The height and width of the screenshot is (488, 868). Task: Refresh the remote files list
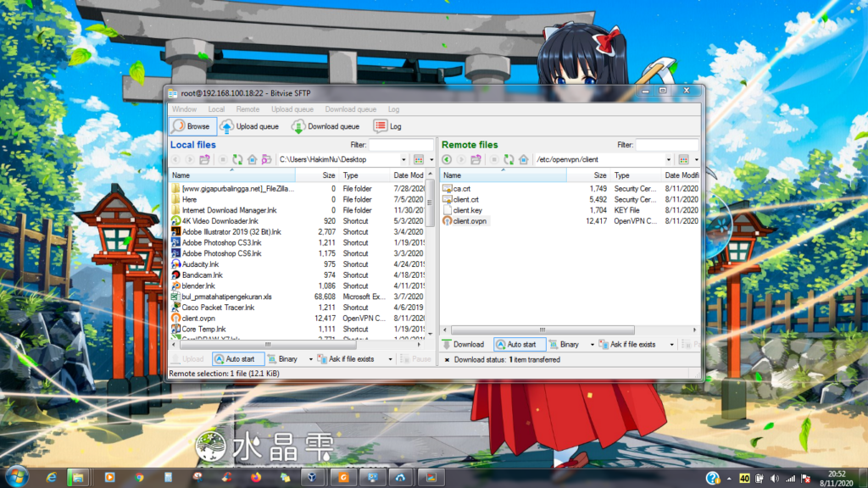point(509,159)
